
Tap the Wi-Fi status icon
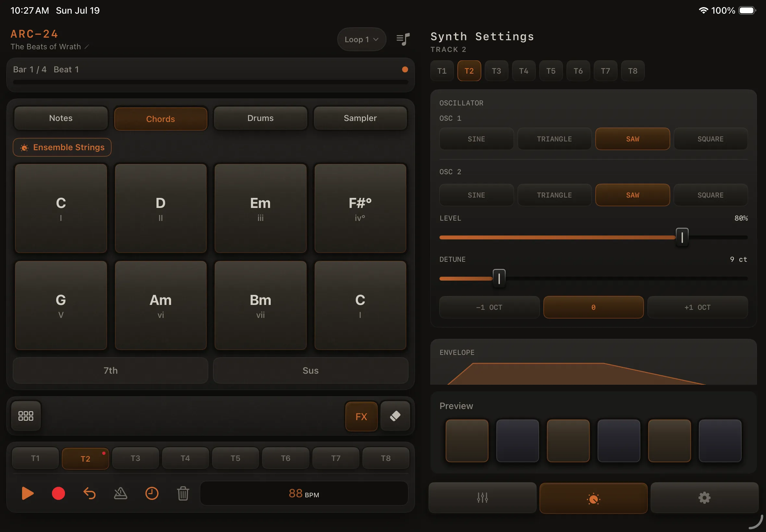click(703, 10)
